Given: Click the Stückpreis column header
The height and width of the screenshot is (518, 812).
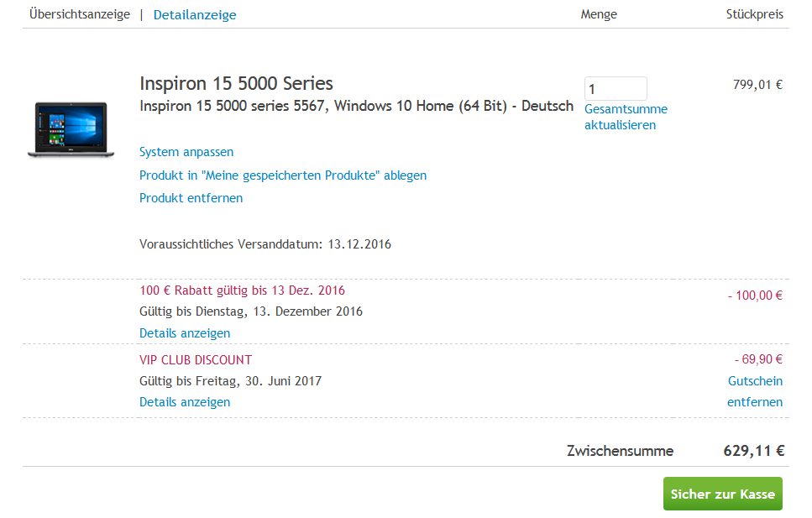Looking at the screenshot, I should [x=755, y=14].
